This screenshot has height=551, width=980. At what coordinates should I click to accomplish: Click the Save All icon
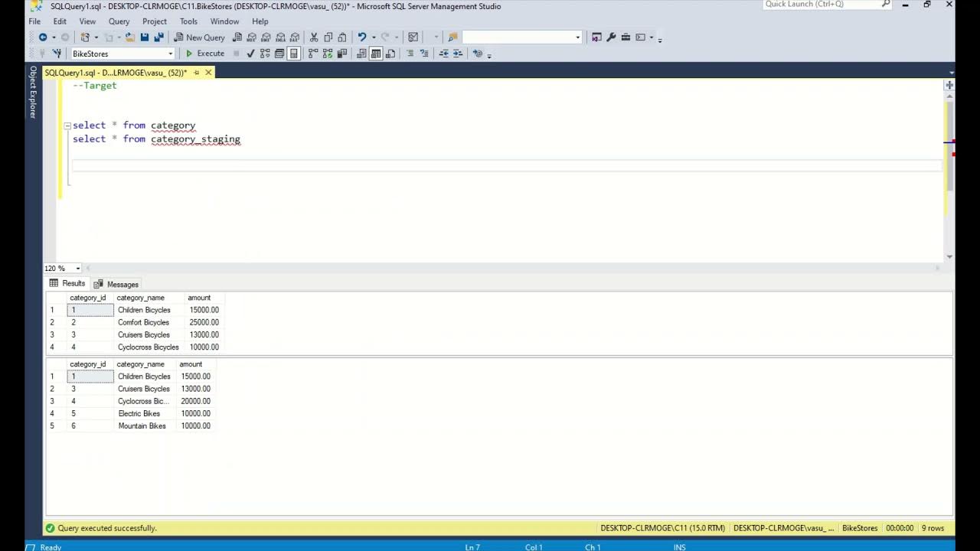tap(159, 37)
